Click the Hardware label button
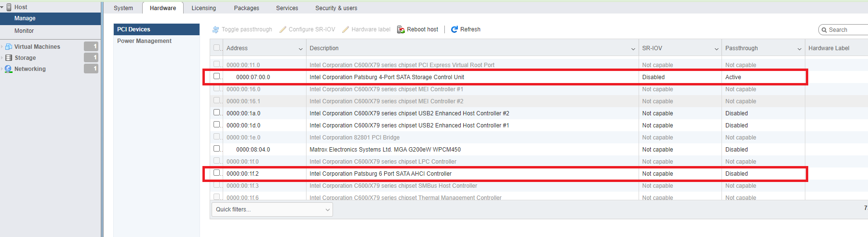This screenshot has height=237, width=868. click(366, 29)
